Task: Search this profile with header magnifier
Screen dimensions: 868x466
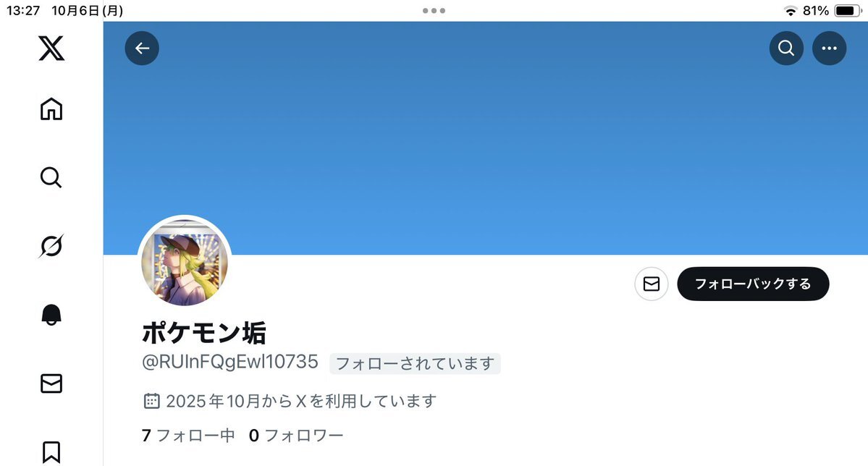Action: point(786,48)
